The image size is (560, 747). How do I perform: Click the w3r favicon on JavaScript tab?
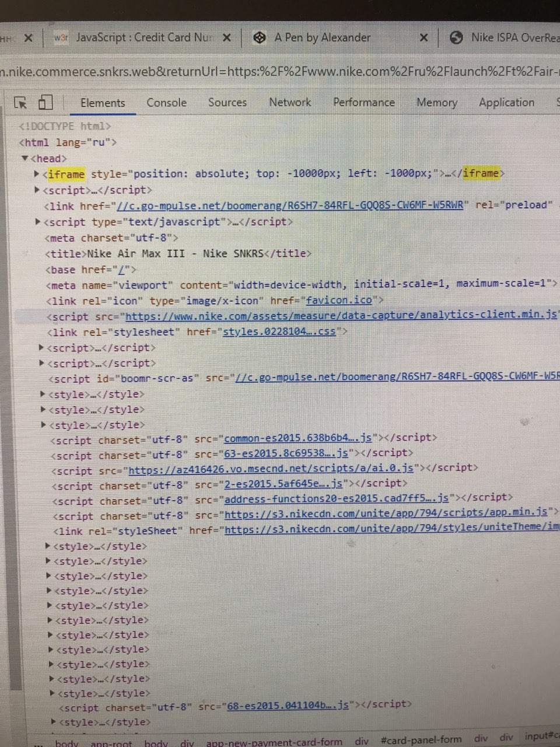pyautogui.click(x=61, y=38)
